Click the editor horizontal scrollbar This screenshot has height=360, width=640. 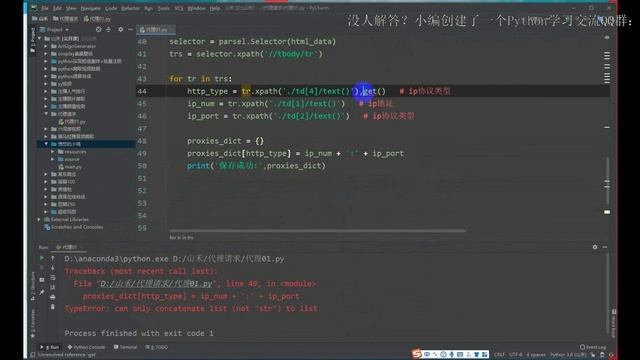pos(317,231)
